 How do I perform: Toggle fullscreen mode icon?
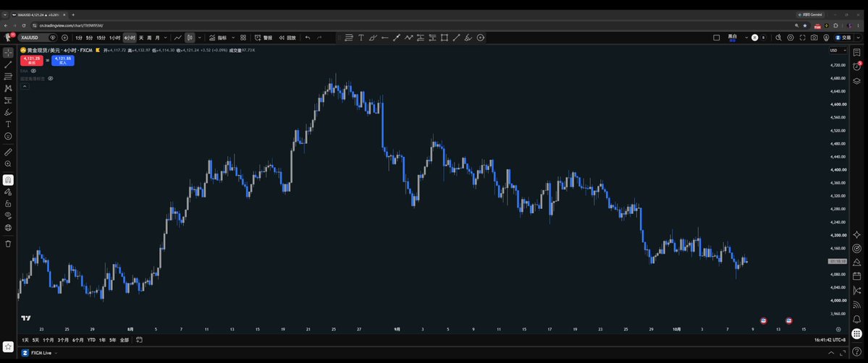[802, 38]
